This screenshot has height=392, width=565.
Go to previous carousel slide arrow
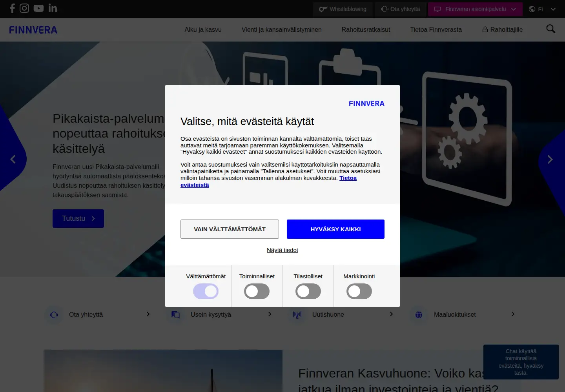[13, 159]
